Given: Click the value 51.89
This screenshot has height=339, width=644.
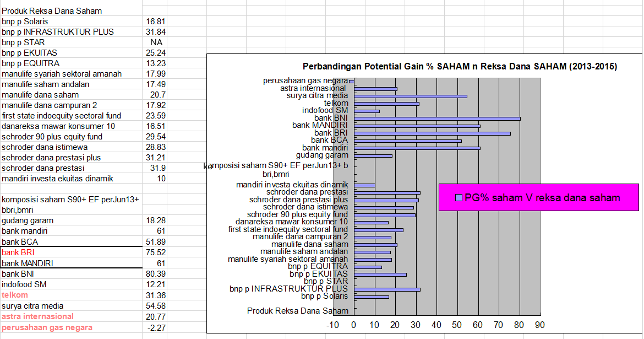Looking at the screenshot, I should (155, 242).
